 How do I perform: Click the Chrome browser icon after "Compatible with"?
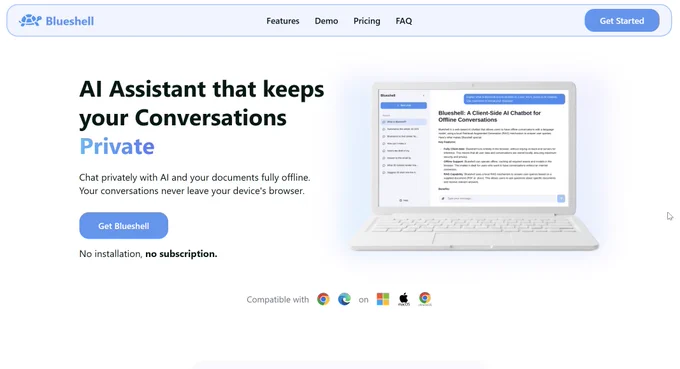click(x=323, y=299)
